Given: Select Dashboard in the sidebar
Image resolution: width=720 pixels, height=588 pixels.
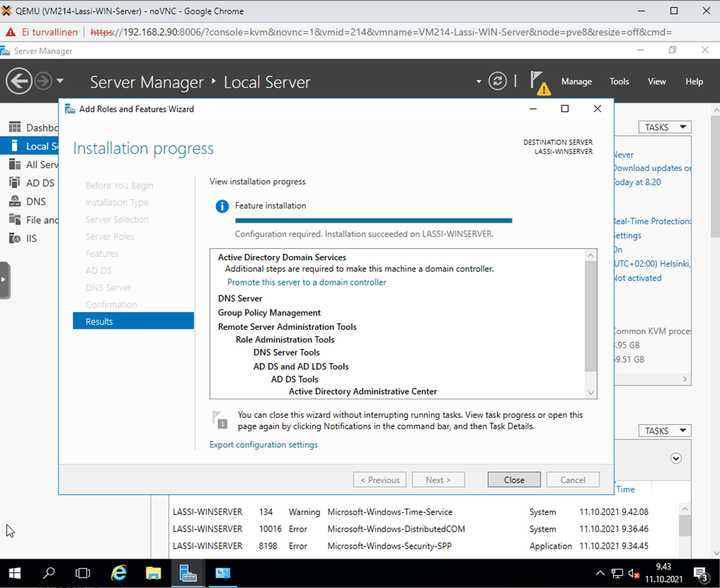Looking at the screenshot, I should click(30, 127).
